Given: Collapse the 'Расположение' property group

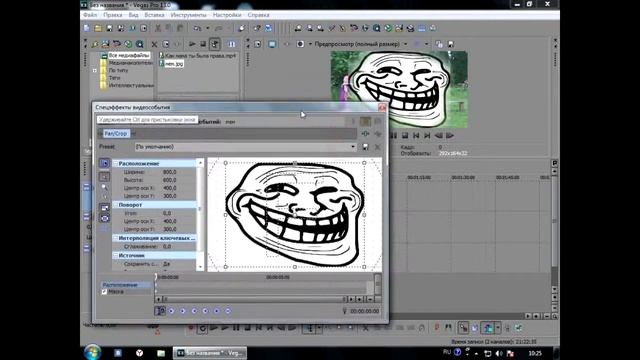Looking at the screenshot, I should click(116, 164).
